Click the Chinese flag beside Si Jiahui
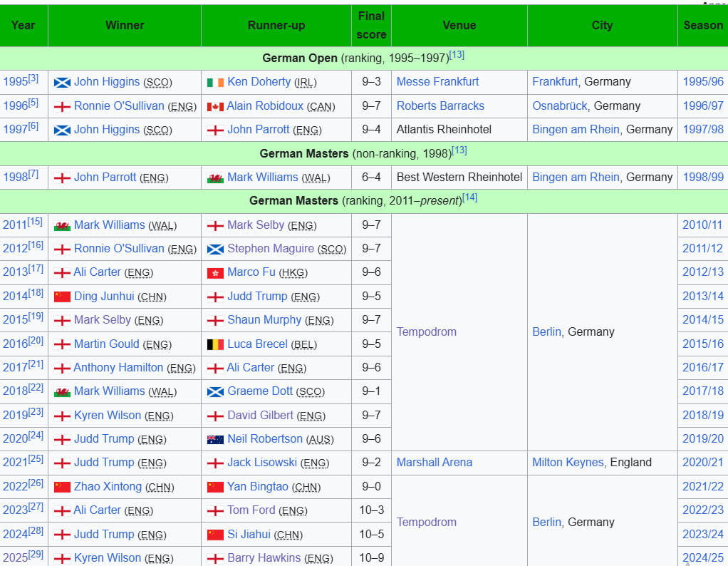728x566 pixels. coord(215,535)
